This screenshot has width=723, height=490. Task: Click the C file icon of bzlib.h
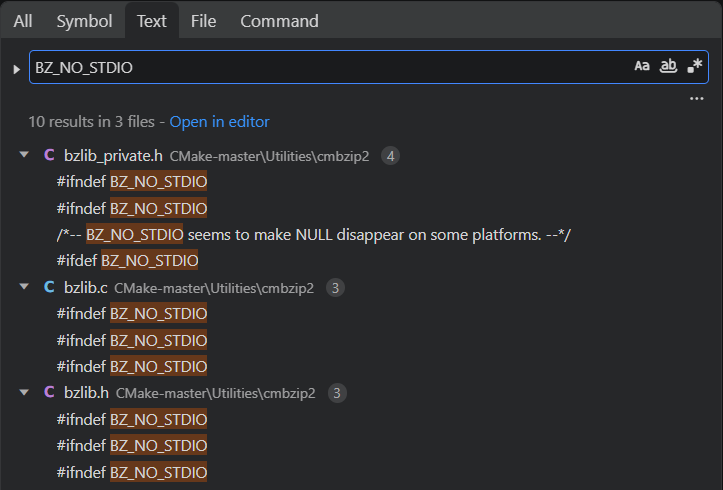(x=49, y=392)
